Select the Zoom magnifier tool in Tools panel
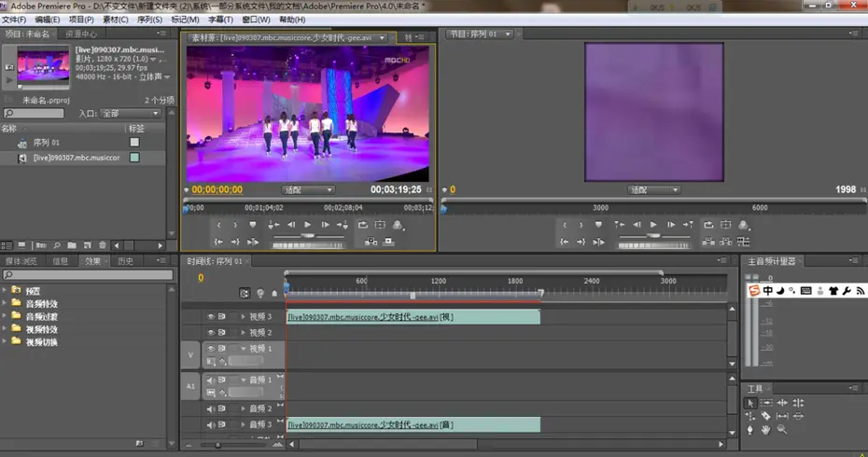Screen dimensions: 868x457 pyautogui.click(x=781, y=429)
